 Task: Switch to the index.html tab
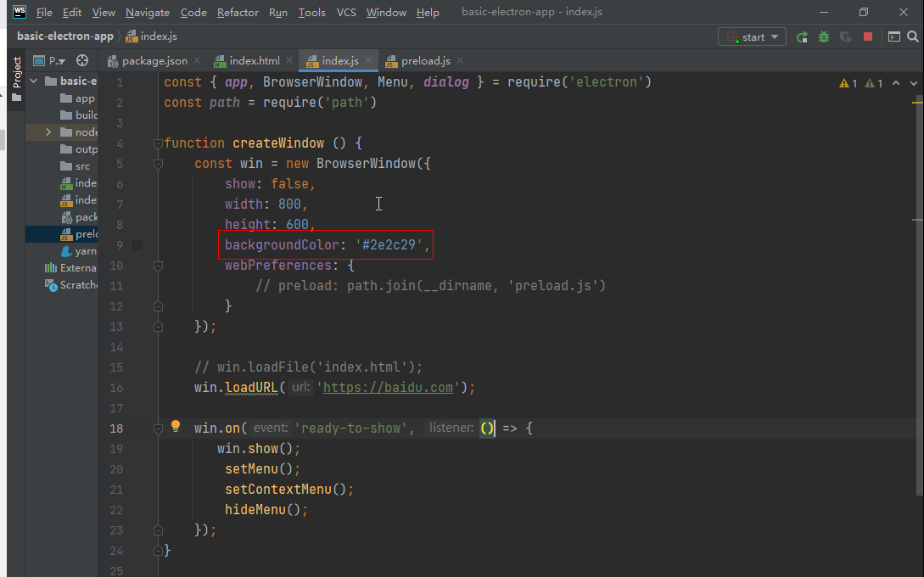coord(254,61)
